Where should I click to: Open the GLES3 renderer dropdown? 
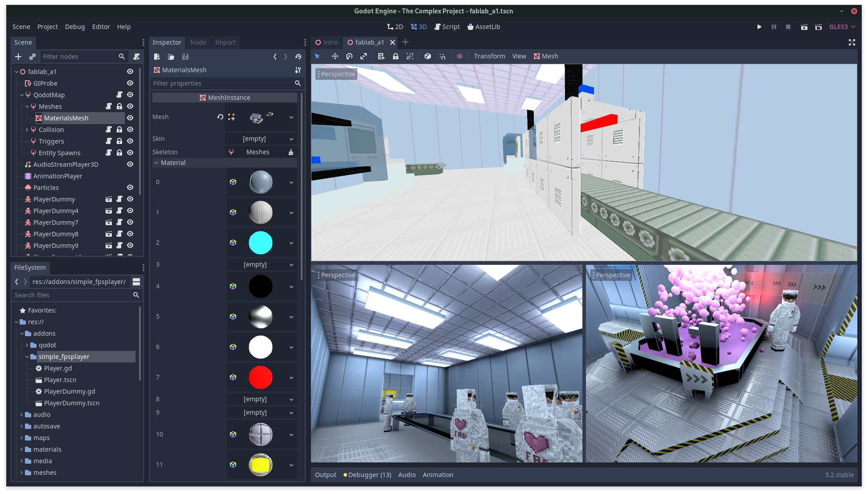[842, 27]
